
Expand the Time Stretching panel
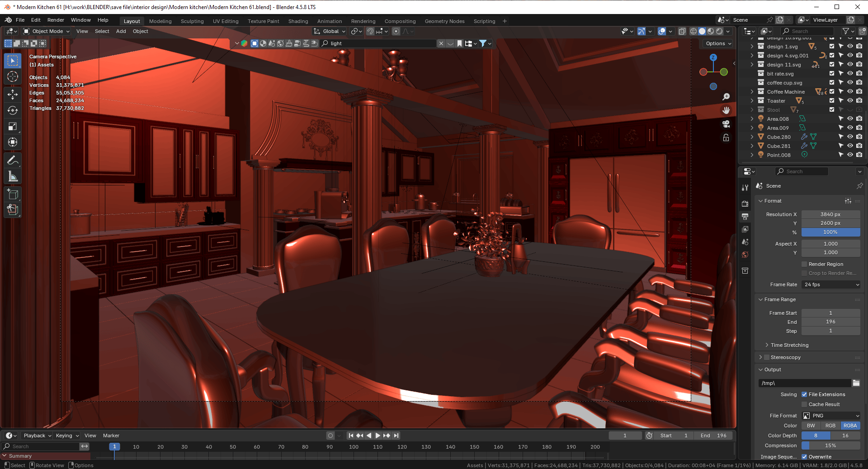pos(789,345)
